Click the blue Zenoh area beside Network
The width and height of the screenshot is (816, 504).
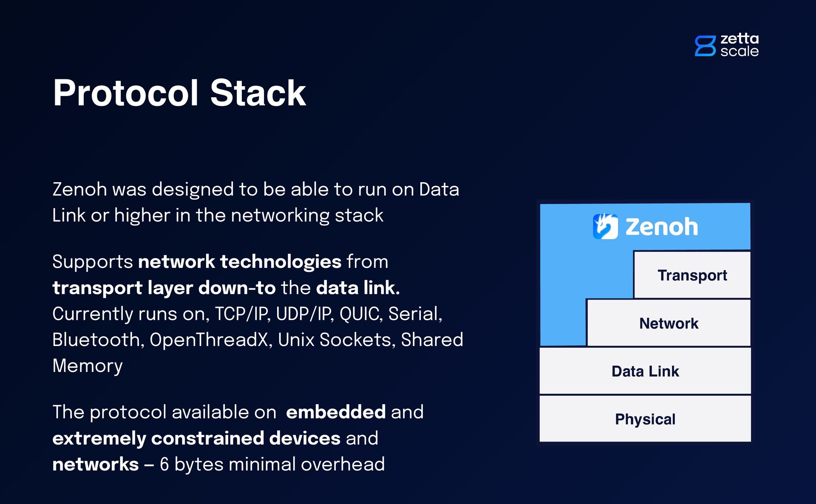(x=563, y=323)
